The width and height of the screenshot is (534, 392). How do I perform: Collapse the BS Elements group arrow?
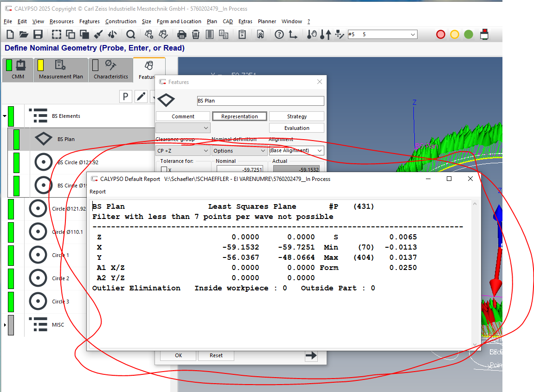5,116
